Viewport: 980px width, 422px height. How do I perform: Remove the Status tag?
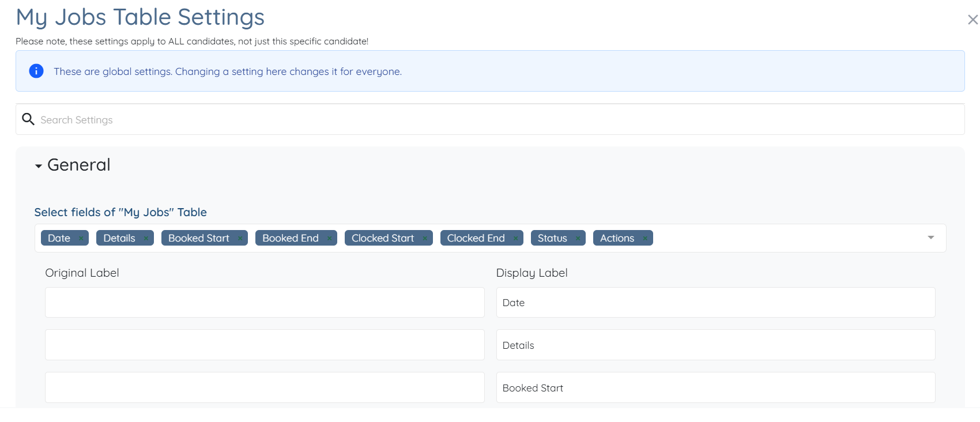tap(578, 239)
